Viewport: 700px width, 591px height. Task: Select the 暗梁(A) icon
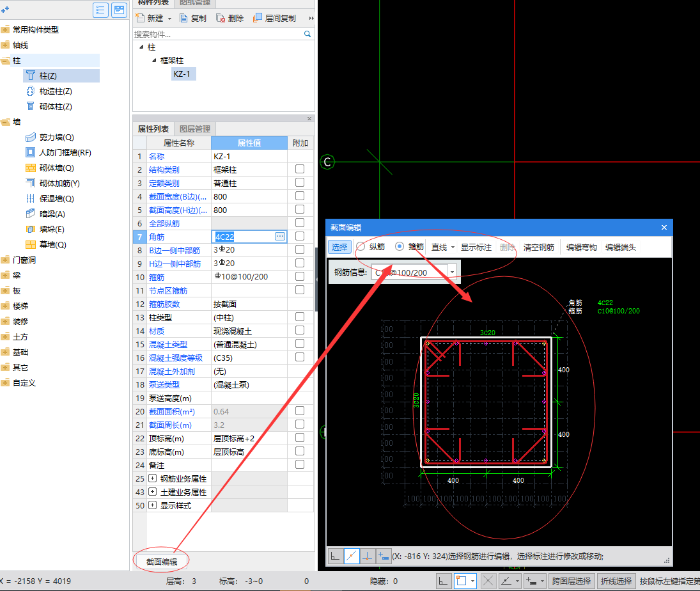point(30,214)
